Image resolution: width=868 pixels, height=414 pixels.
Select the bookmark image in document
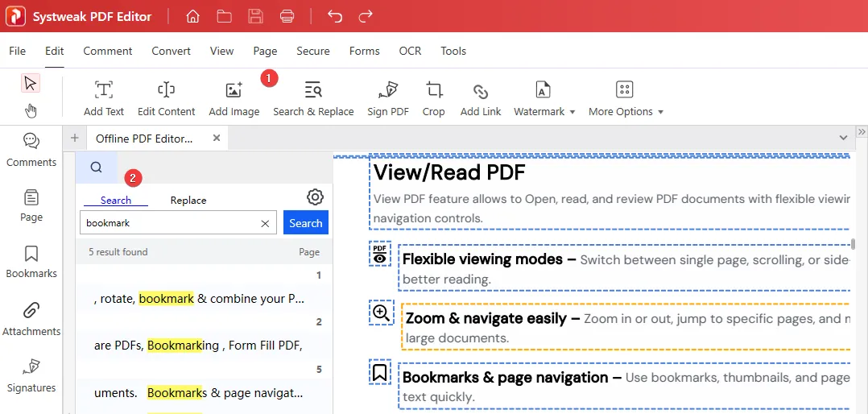point(380,372)
